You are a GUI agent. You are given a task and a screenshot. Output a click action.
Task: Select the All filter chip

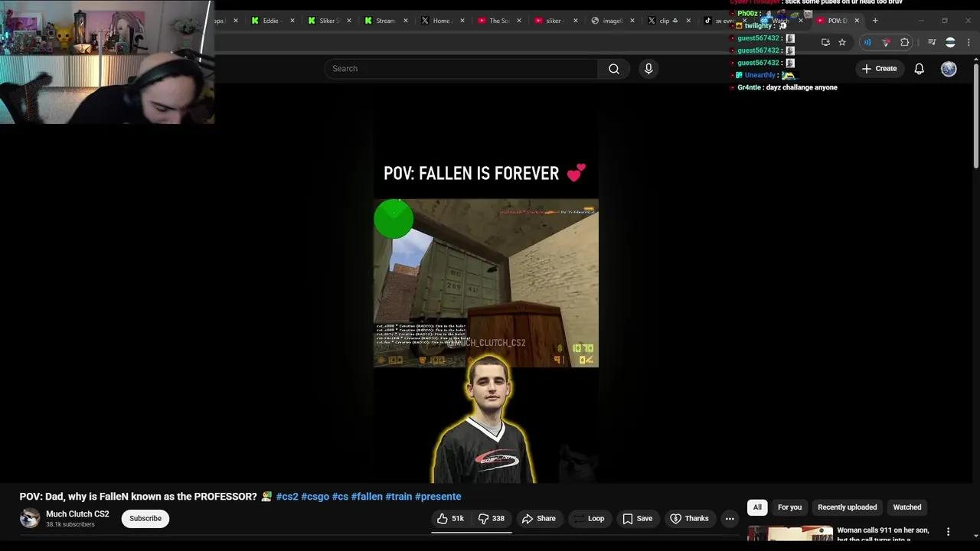coord(757,507)
